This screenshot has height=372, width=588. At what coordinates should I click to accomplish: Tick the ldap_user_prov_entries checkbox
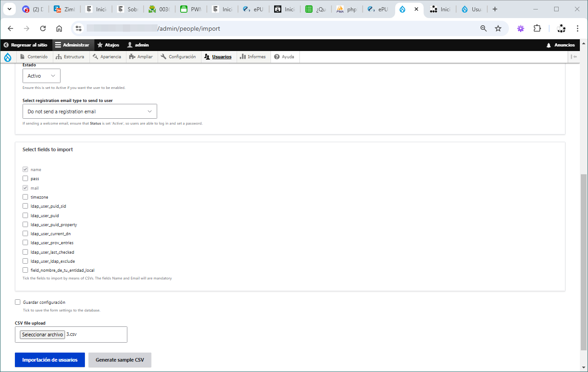click(x=25, y=243)
